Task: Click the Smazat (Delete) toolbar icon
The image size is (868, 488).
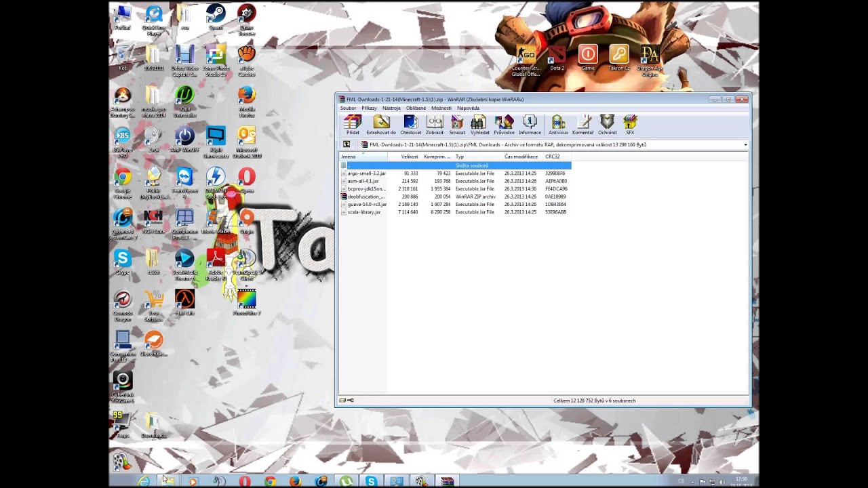Action: pos(457,125)
